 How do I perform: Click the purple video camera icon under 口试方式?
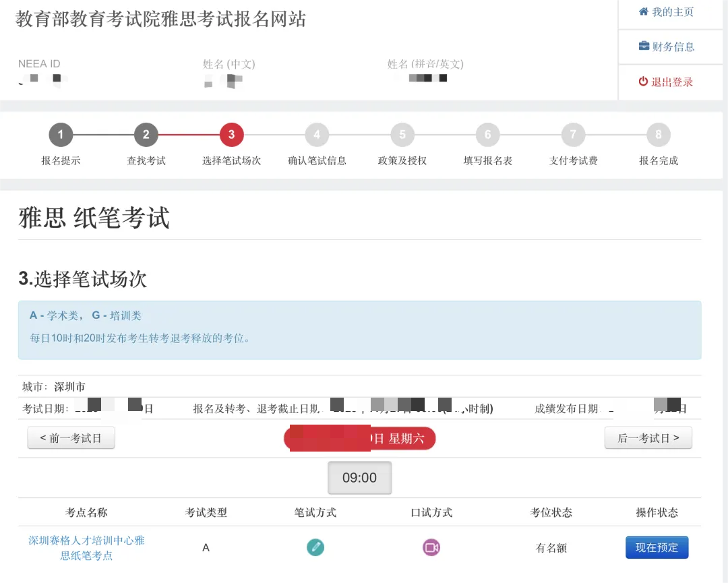(431, 547)
